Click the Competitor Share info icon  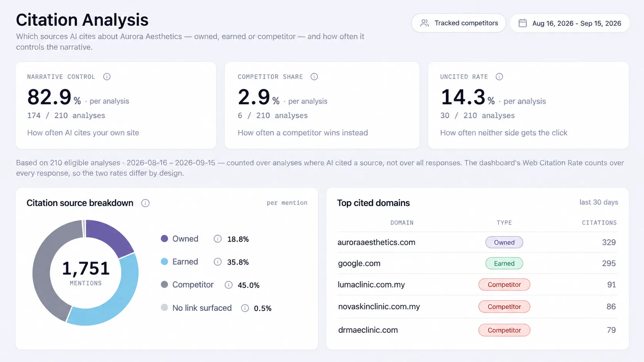314,77
